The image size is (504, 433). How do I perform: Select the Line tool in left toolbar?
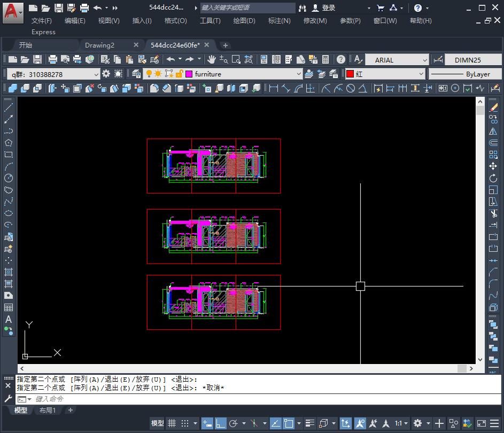[9, 107]
